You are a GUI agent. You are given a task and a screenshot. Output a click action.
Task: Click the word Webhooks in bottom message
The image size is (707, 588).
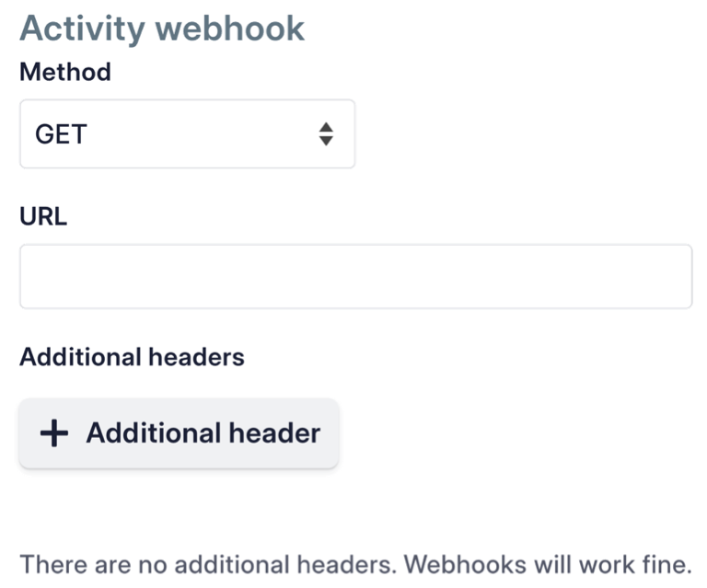pos(465,564)
